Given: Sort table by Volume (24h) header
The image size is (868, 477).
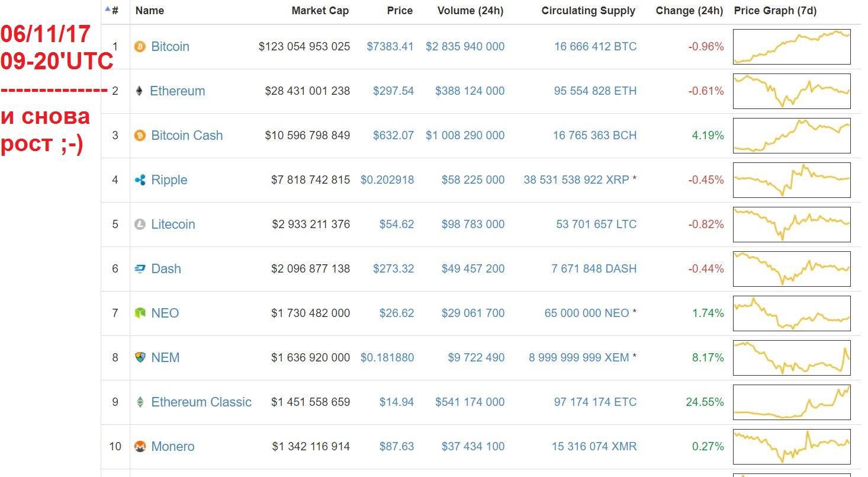Looking at the screenshot, I should pyautogui.click(x=471, y=11).
